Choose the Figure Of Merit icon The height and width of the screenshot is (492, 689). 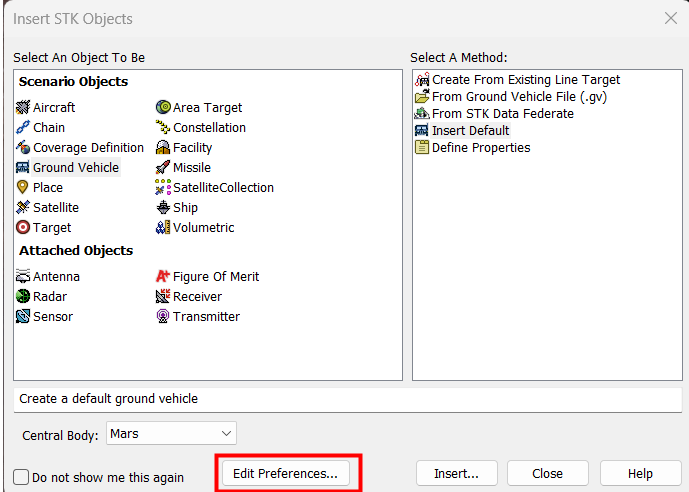click(x=163, y=276)
